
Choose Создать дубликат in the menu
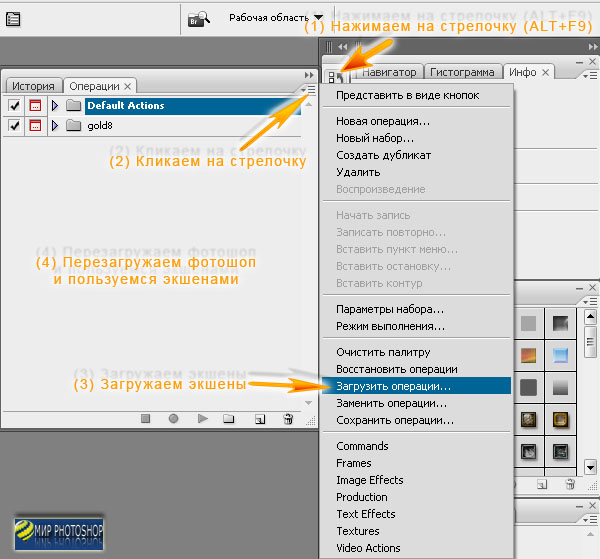(x=416, y=155)
